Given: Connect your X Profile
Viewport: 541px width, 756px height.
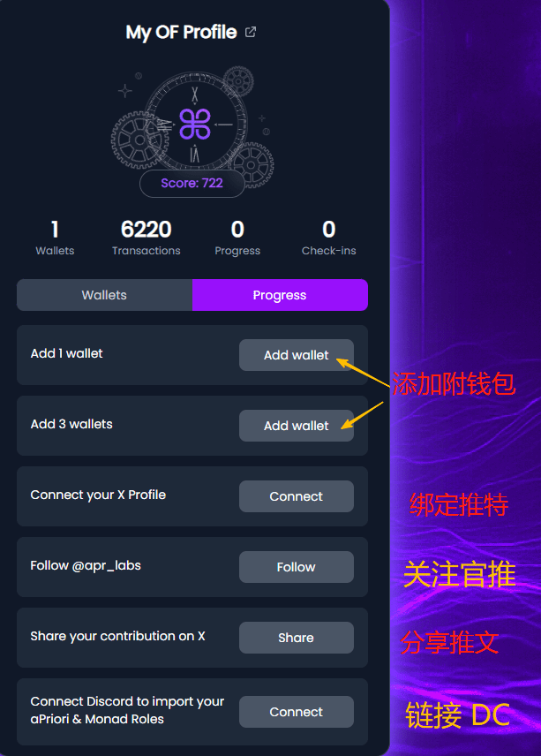Looking at the screenshot, I should click(x=297, y=496).
